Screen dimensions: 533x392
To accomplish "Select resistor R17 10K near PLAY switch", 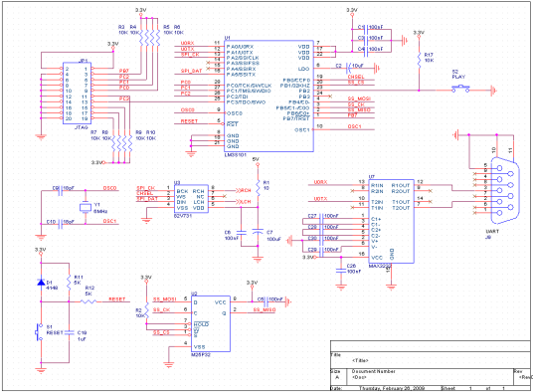I will click(419, 59).
